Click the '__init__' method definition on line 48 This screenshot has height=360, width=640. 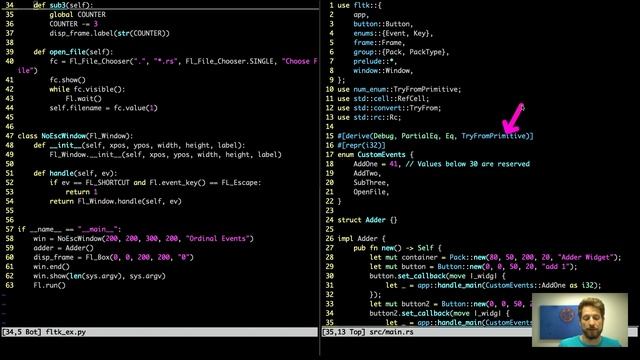point(139,145)
